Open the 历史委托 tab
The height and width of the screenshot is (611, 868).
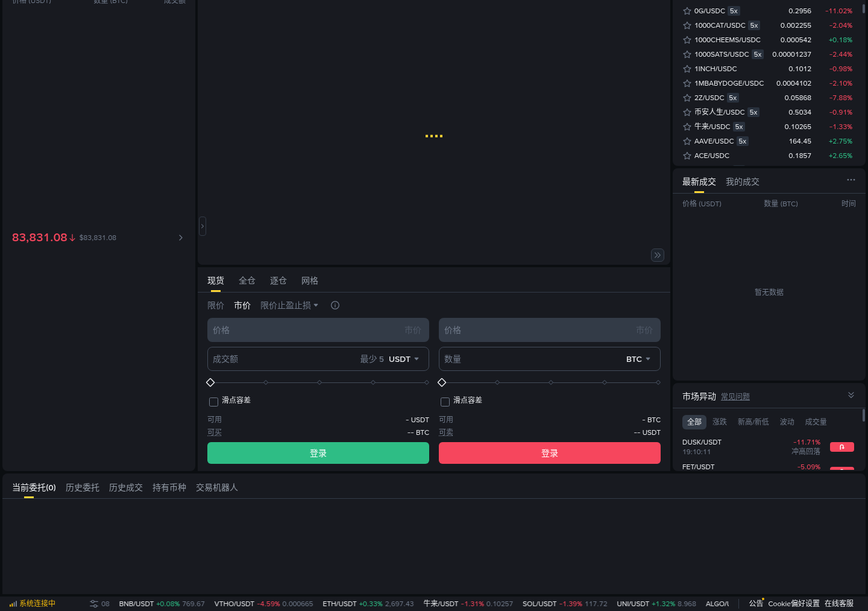point(83,487)
